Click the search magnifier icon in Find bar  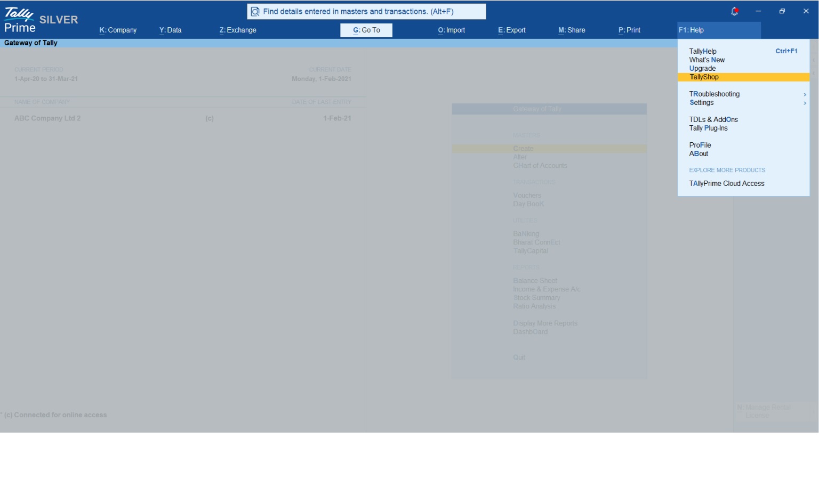pos(255,12)
